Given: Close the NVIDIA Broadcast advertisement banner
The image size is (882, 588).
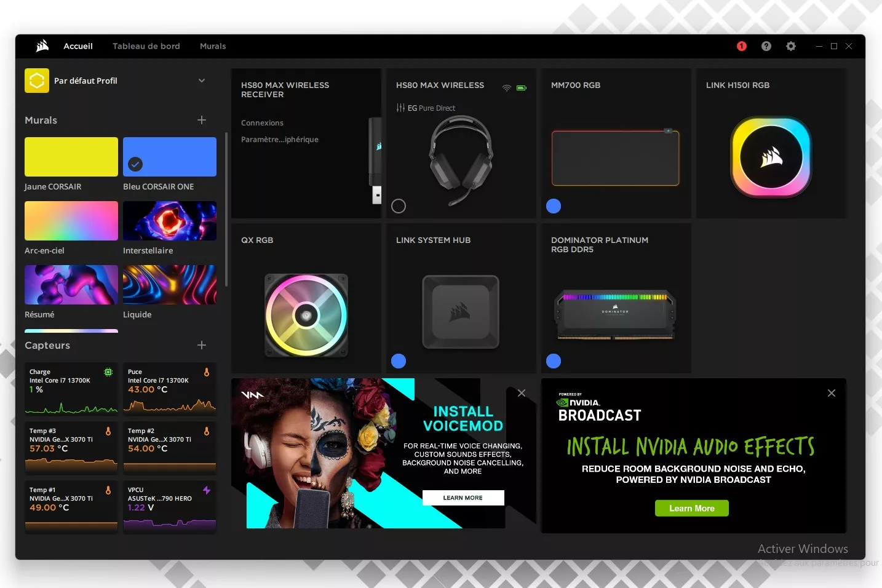Looking at the screenshot, I should (832, 393).
